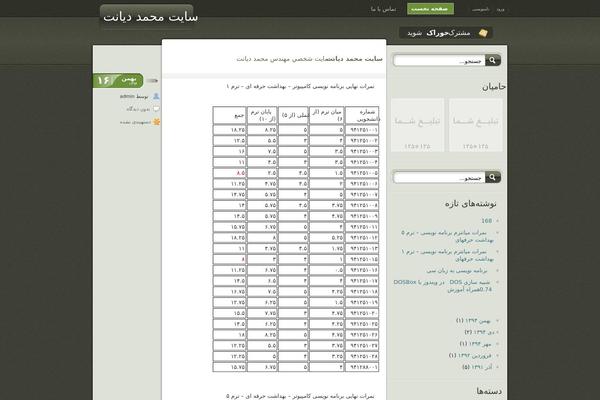The image size is (600, 400).
Task: Open archive آذر ۱۳۹۱ link
Action: 477,367
